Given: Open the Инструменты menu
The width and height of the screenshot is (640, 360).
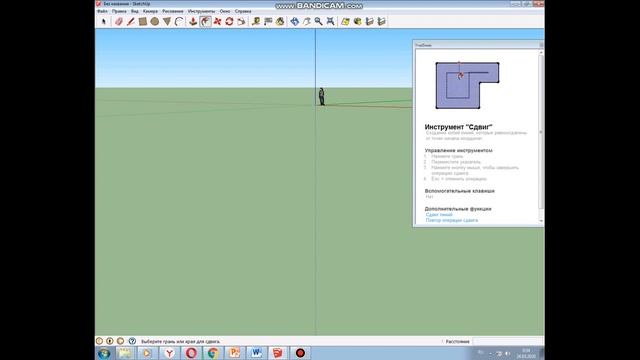Looking at the screenshot, I should point(201,11).
